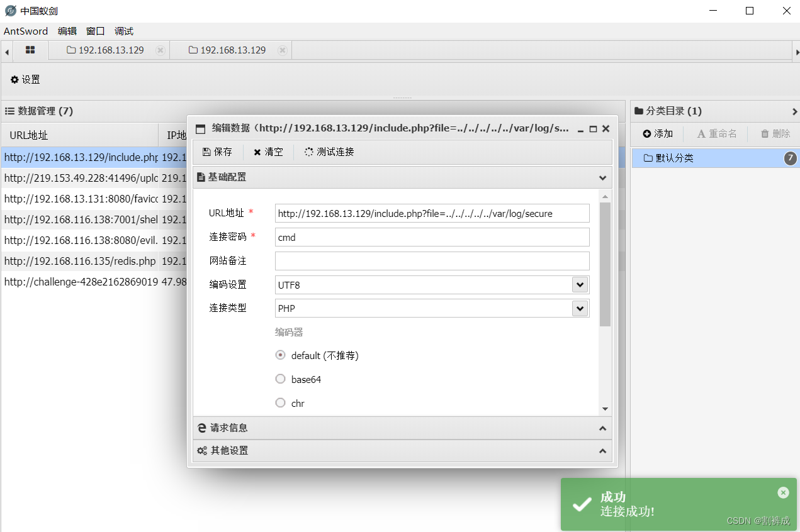Viewport: 800px width, 532px height.
Task: Select the chr encoder radio button
Action: click(280, 402)
